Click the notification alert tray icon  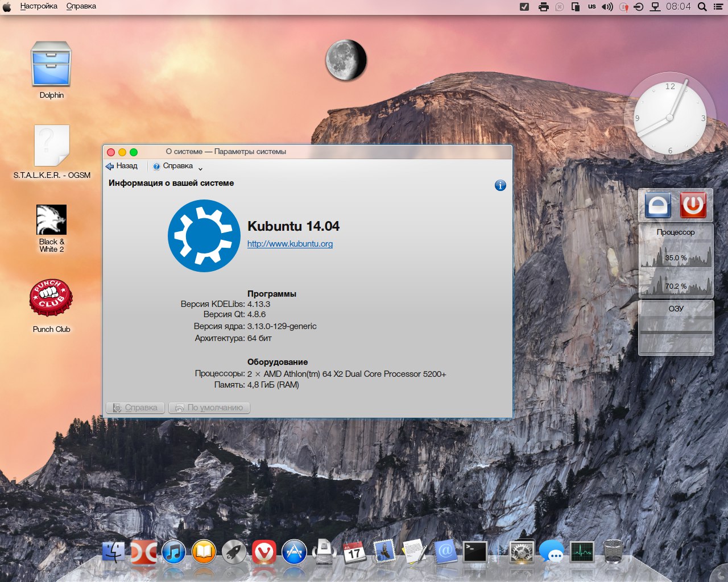coord(624,7)
